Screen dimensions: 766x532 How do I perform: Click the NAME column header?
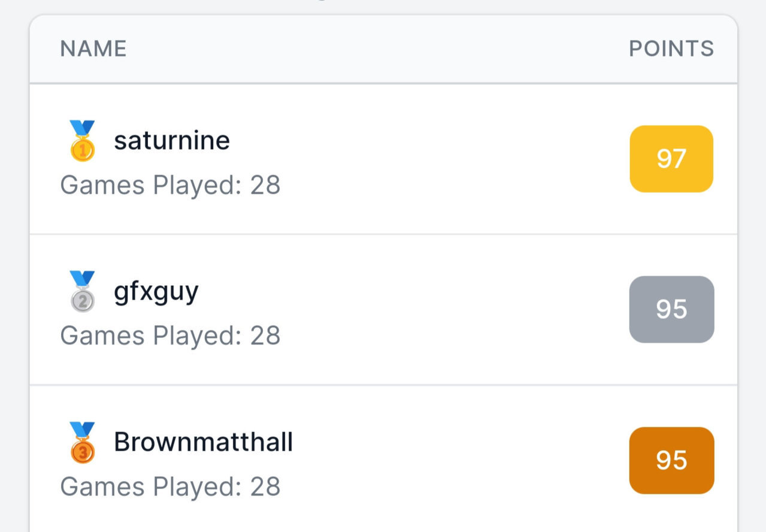point(93,49)
